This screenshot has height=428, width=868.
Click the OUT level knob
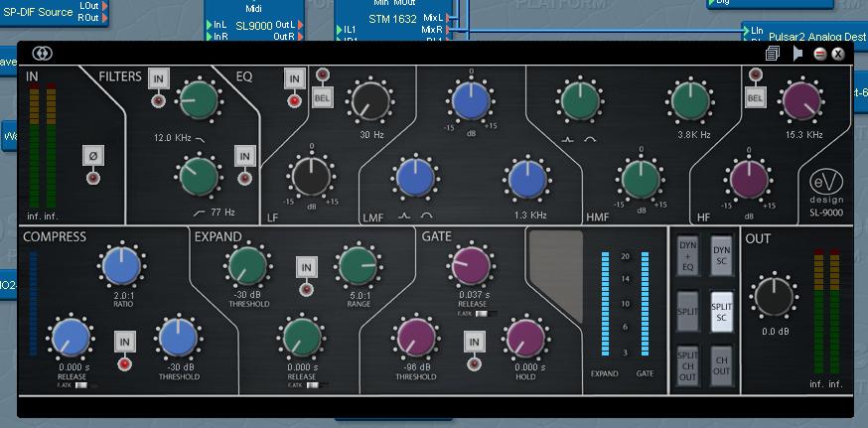click(773, 297)
